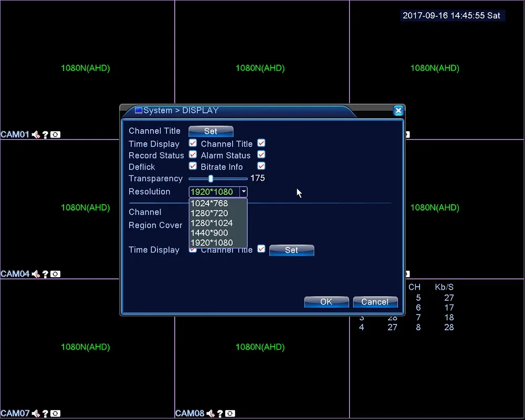Click the CAM04 question mark status icon
Viewport: 525px width, 420px height.
[x=46, y=274]
